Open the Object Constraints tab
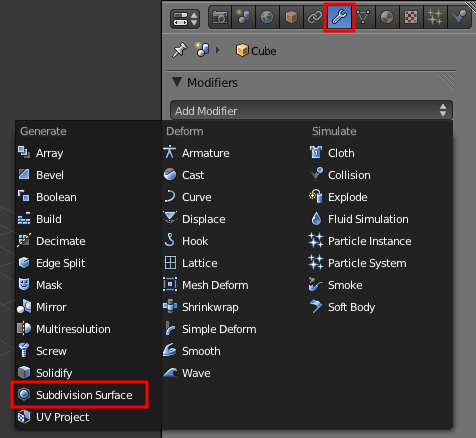Image resolution: width=476 pixels, height=438 pixels. [315, 17]
